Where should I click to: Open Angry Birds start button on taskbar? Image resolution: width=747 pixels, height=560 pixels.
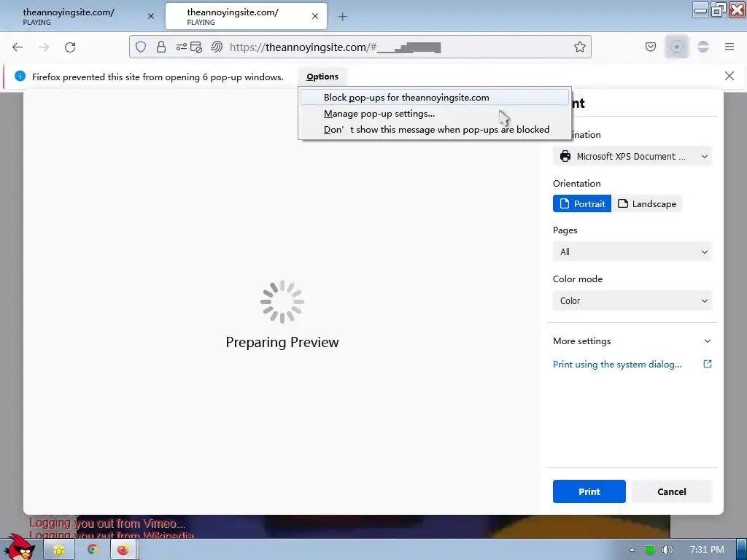coord(19,548)
